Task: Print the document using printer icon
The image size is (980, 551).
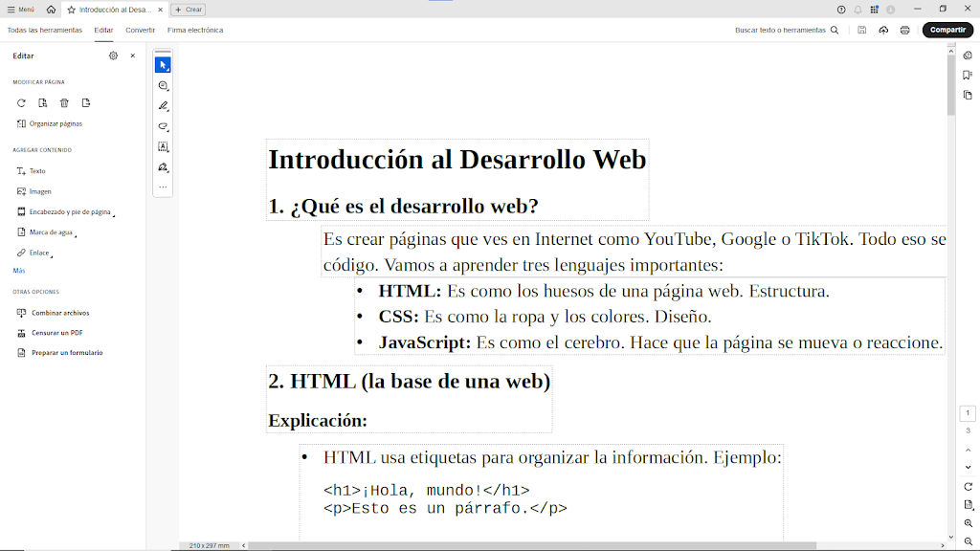Action: click(x=904, y=30)
